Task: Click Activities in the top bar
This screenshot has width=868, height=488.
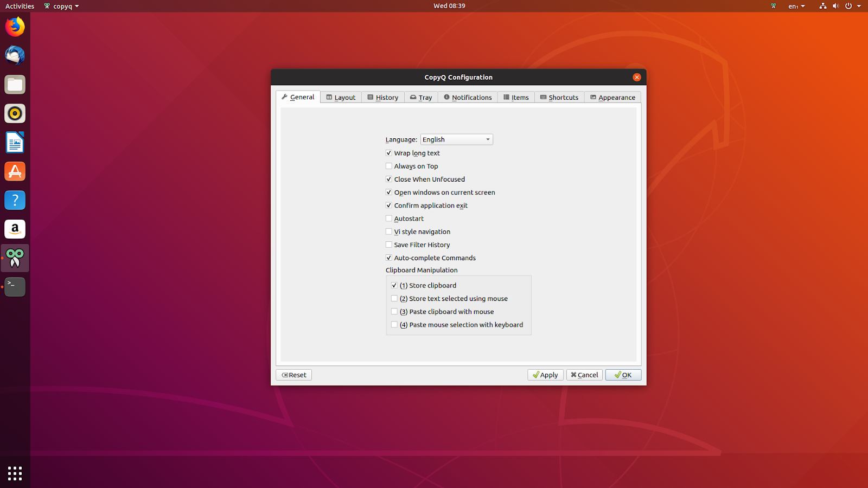Action: coord(20,6)
